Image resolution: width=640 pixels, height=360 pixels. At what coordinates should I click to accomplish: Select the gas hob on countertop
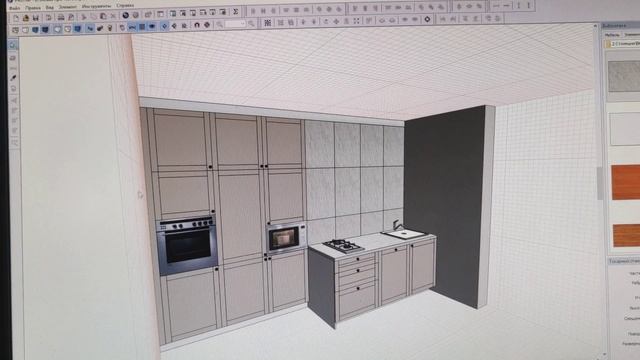tap(344, 246)
